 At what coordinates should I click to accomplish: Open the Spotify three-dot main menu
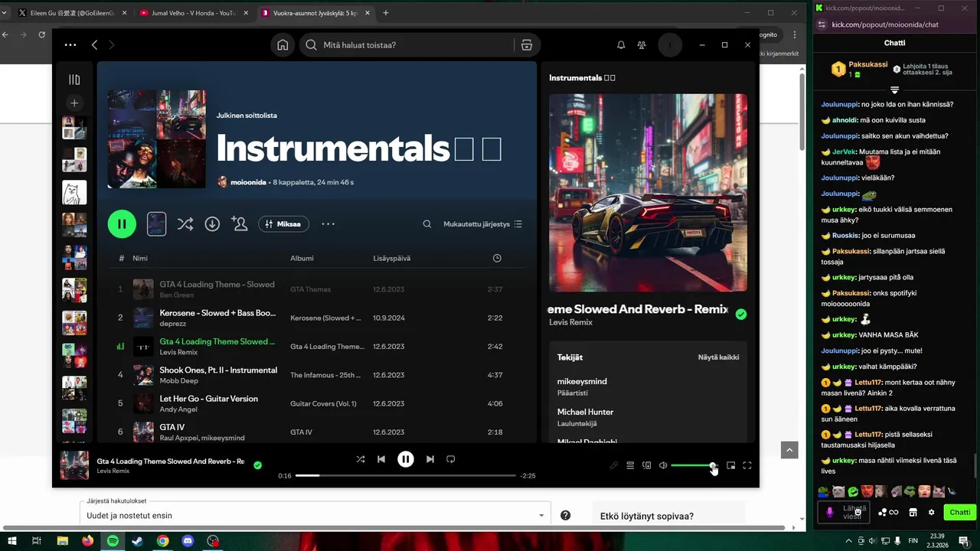pos(70,45)
